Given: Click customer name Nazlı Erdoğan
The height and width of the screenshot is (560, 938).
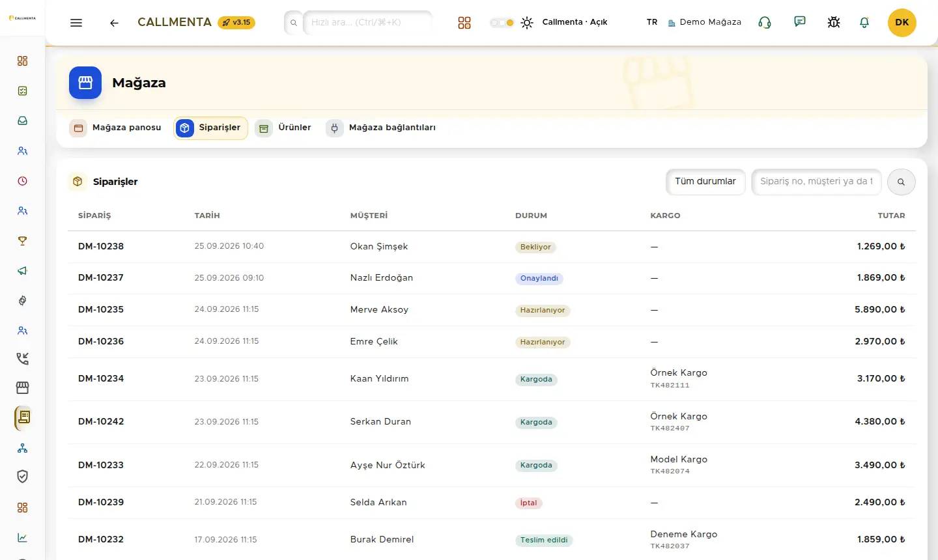Looking at the screenshot, I should click(382, 278).
